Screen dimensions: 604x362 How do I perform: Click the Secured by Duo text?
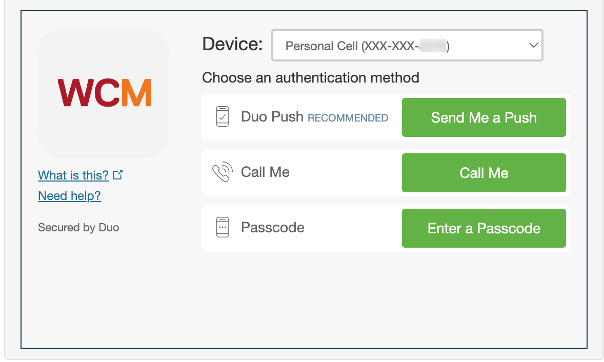(x=79, y=227)
